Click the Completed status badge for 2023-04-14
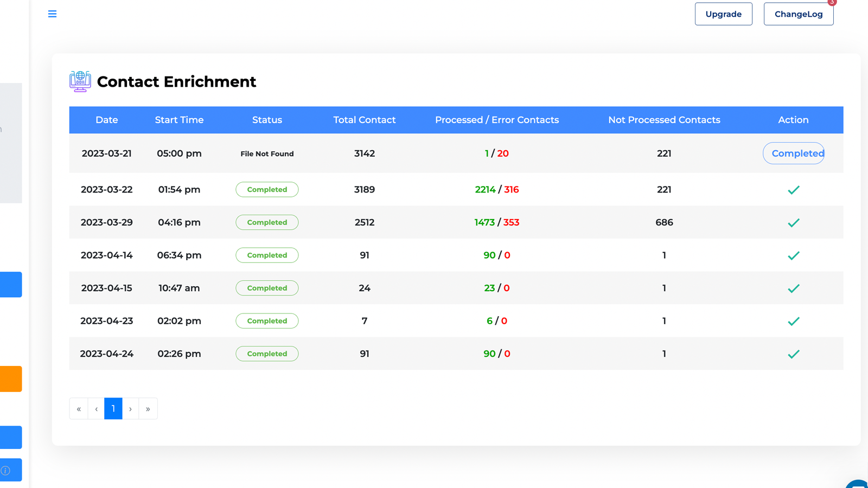The height and width of the screenshot is (488, 868). [267, 255]
